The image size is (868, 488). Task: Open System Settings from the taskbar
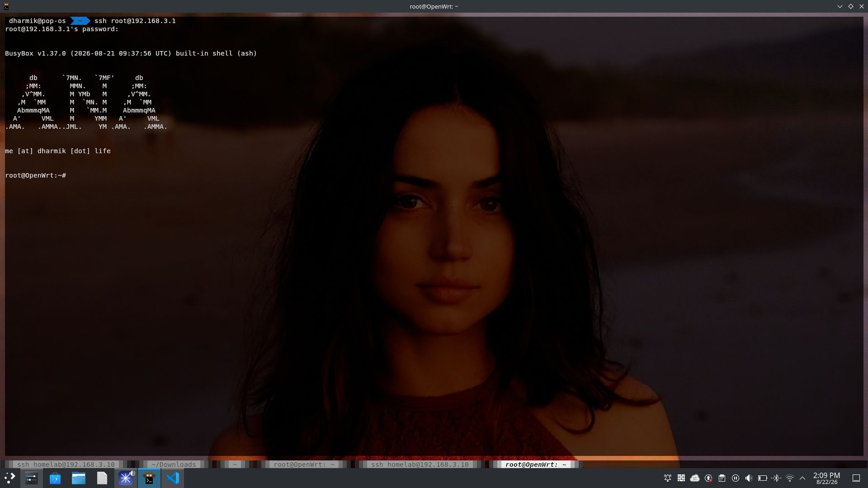pos(32,478)
